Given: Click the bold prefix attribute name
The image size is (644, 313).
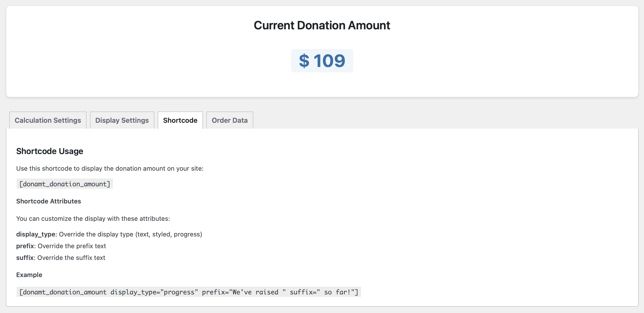Looking at the screenshot, I should pos(25,246).
